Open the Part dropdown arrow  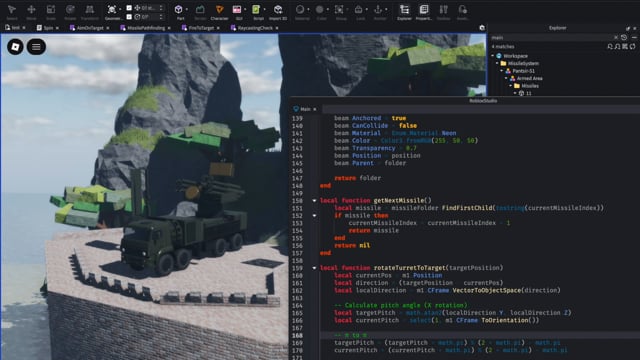coord(187,9)
